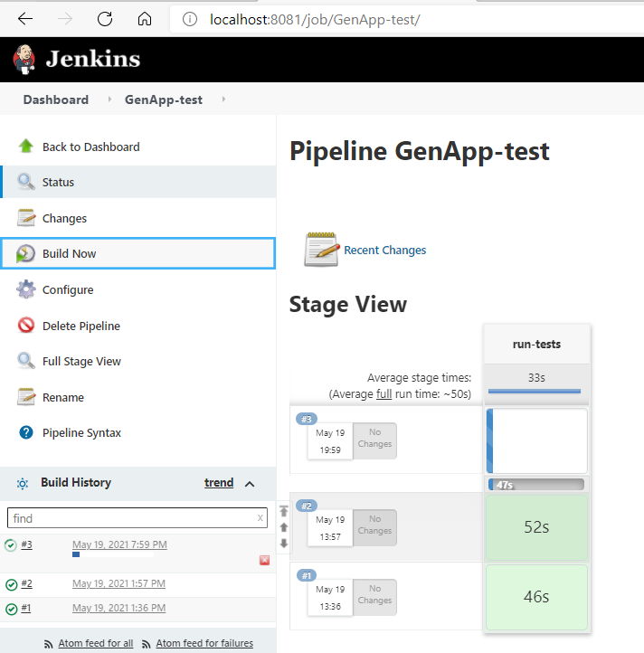Click the Jenkins butler logo
644x653 pixels.
pos(24,59)
